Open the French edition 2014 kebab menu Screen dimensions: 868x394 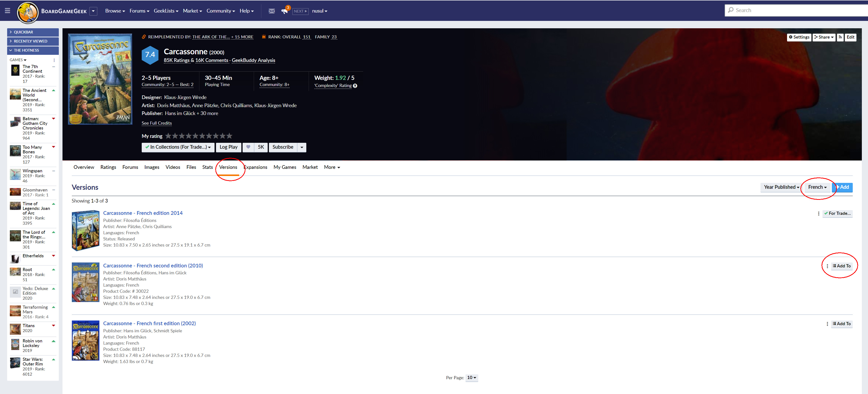click(x=819, y=214)
